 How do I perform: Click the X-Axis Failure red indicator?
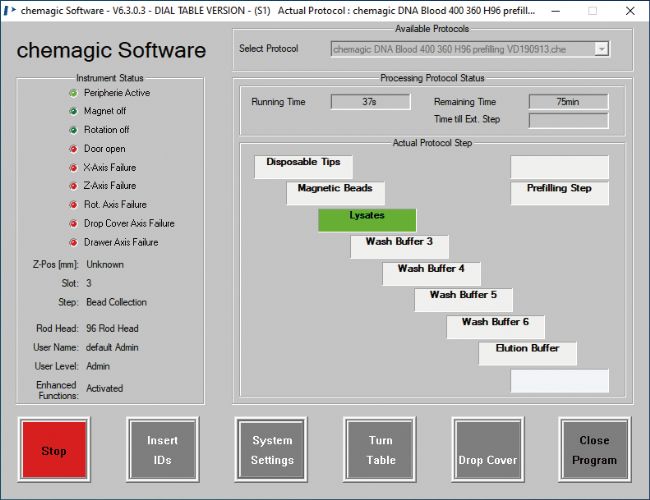pos(73,167)
